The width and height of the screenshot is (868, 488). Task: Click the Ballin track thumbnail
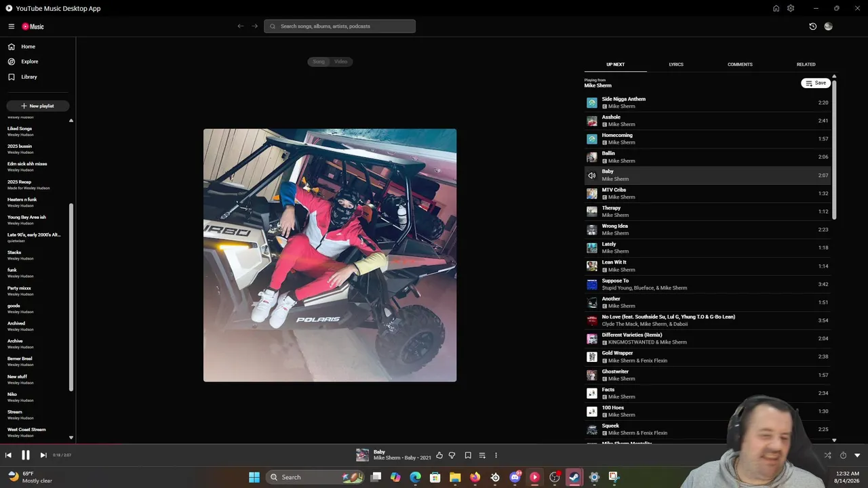(592, 157)
